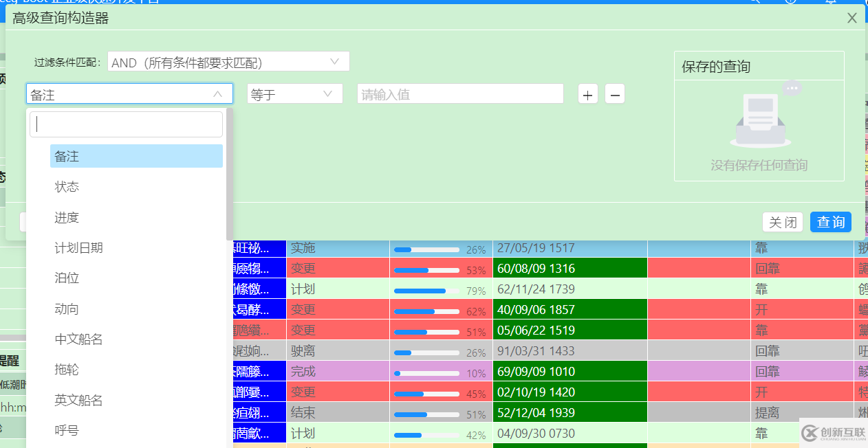Select 英文船名 in the field list
This screenshot has height=448, width=868.
point(136,399)
